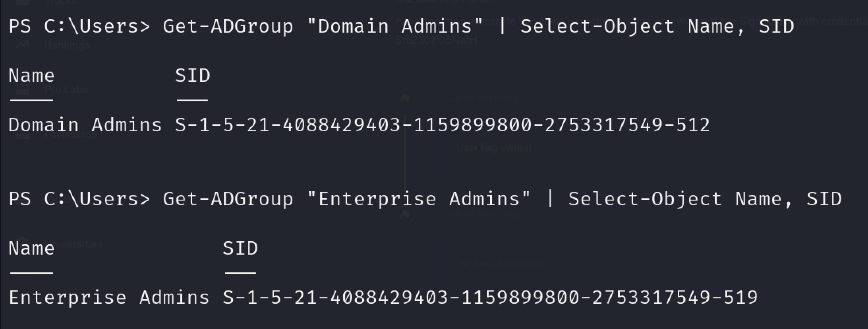Image resolution: width=868 pixels, height=329 pixels.
Task: Click the faint Fortresses sidebar icon
Action: tap(23, 135)
